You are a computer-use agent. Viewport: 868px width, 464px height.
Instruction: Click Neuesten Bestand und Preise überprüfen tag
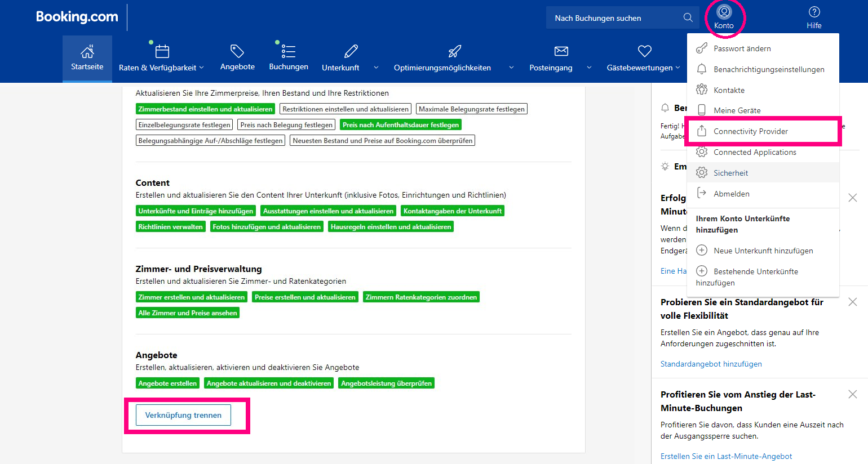[x=383, y=141]
